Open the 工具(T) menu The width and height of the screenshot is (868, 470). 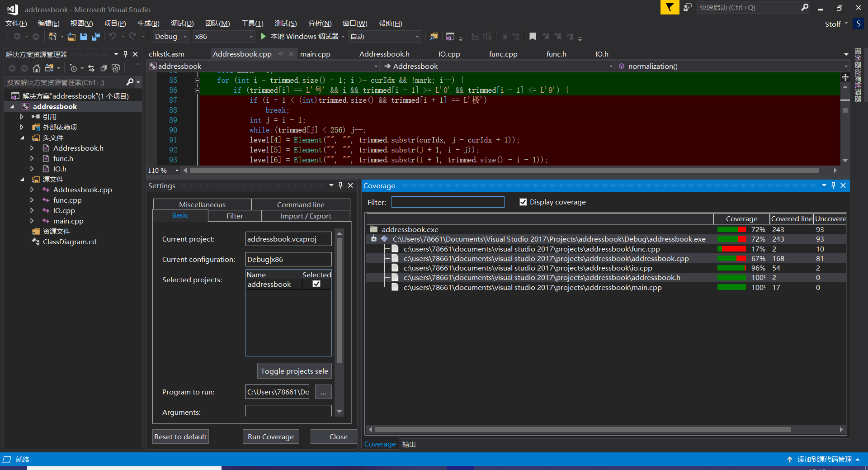coord(252,24)
